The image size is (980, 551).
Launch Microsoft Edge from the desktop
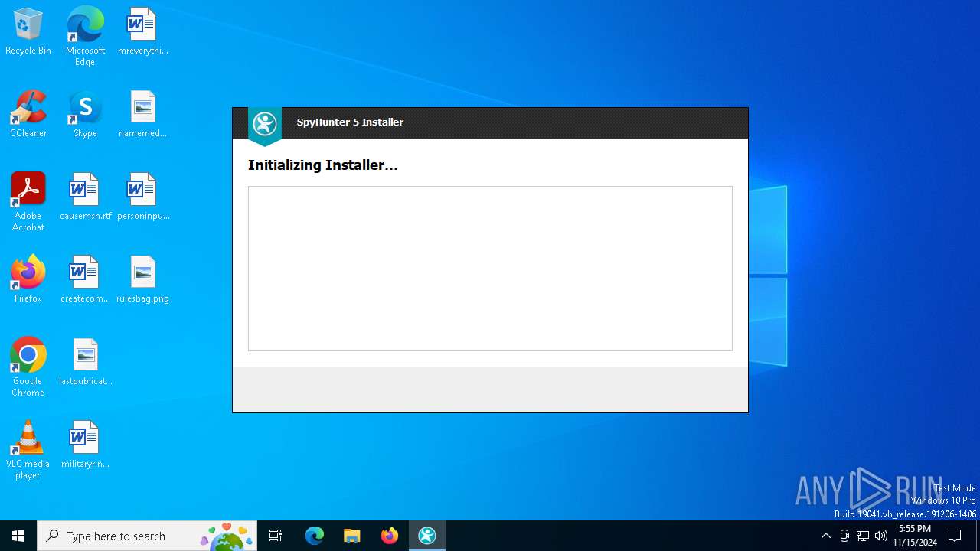click(x=85, y=37)
